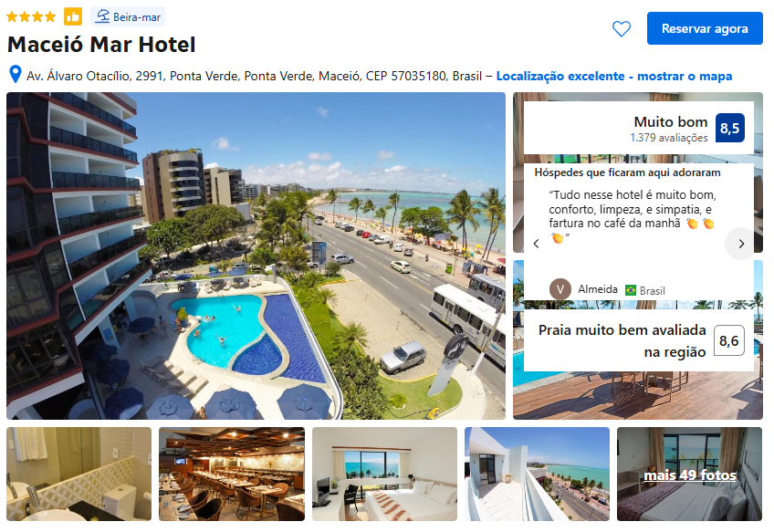Open the main aerial pool photo
Screen dimensions: 774x532
pyautogui.click(x=256, y=256)
